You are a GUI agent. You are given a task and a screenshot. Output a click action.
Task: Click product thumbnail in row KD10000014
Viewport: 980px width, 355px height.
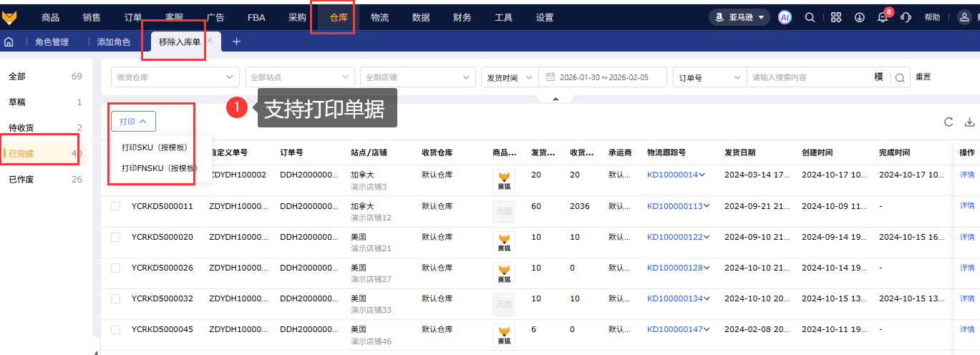tap(504, 180)
